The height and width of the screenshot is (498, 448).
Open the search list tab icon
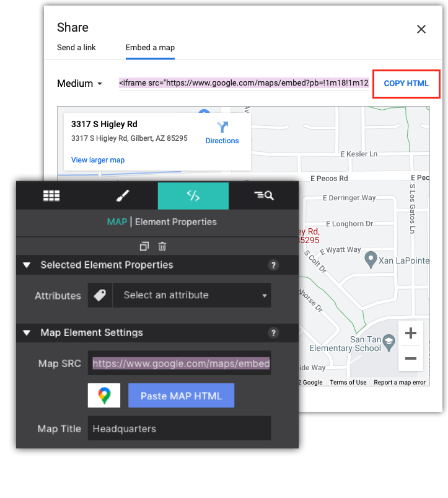(x=264, y=195)
